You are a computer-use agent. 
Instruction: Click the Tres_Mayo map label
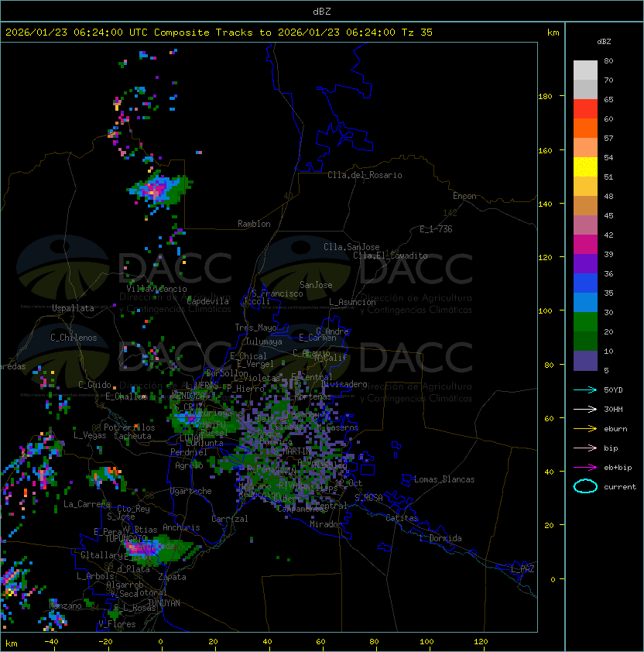[255, 328]
